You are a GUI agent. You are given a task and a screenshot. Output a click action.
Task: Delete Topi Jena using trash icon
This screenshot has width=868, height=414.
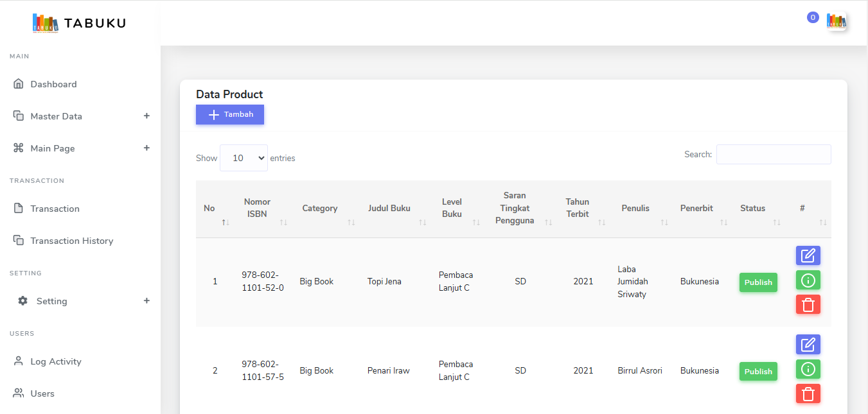click(x=808, y=304)
